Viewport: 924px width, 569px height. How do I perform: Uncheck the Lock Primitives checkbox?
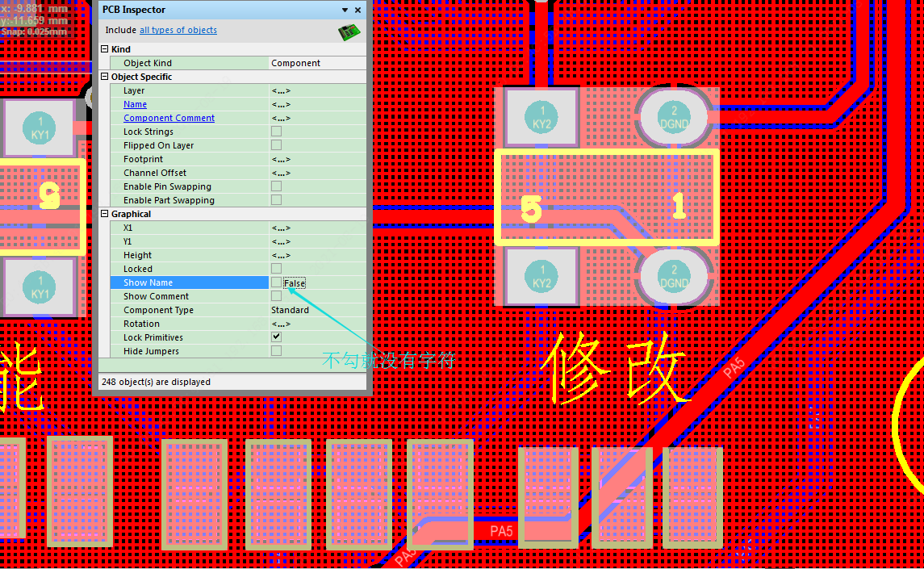277,337
